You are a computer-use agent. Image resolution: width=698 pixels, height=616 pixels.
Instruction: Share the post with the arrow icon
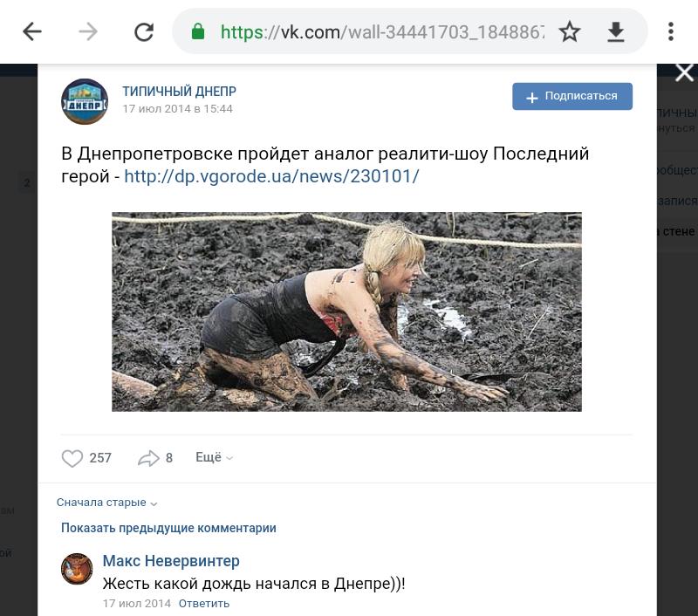[148, 458]
